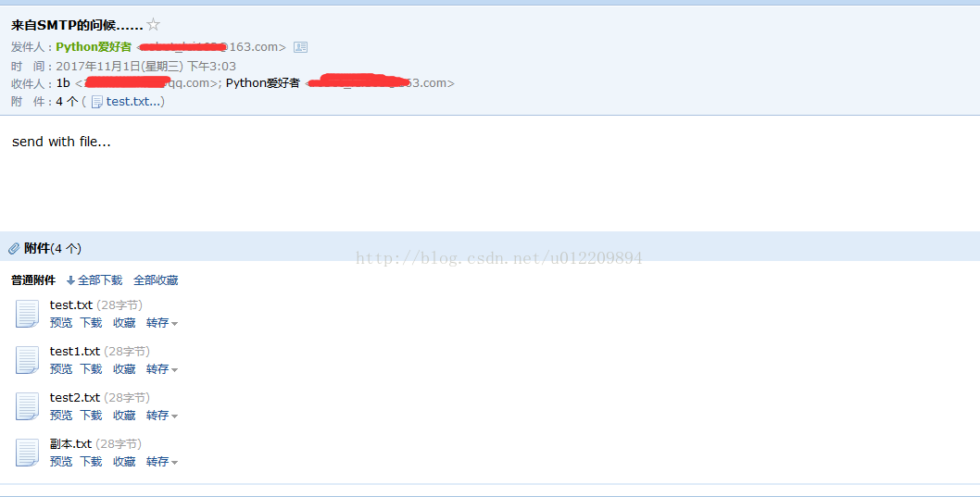Click test.txt file icon in header
980x497 pixels.
pyautogui.click(x=97, y=102)
